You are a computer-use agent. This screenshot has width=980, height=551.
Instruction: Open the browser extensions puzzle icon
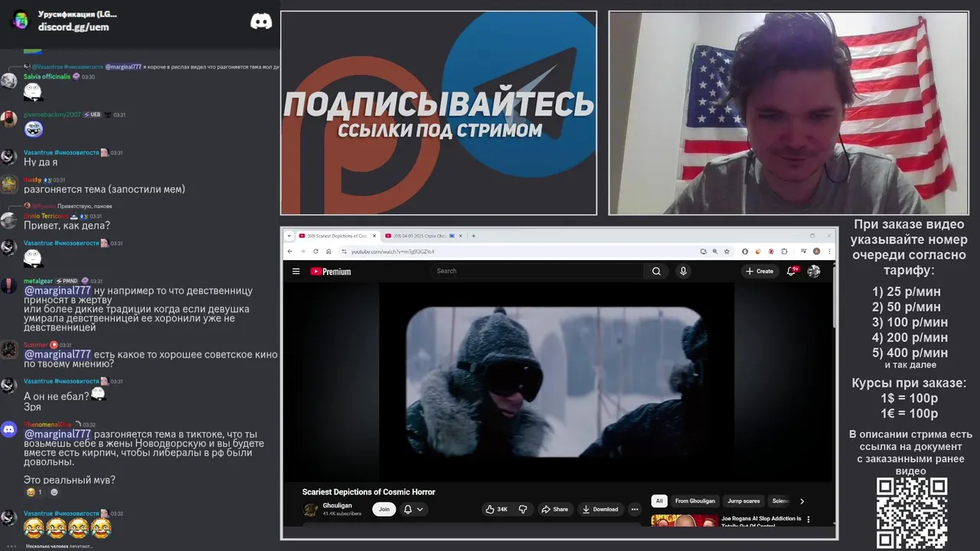tap(783, 251)
